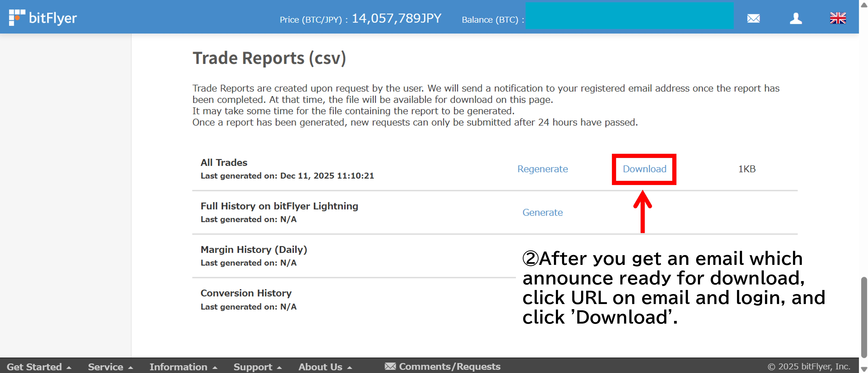Click the Comments/Requests link
Image resolution: width=868 pixels, height=373 pixels.
click(449, 366)
